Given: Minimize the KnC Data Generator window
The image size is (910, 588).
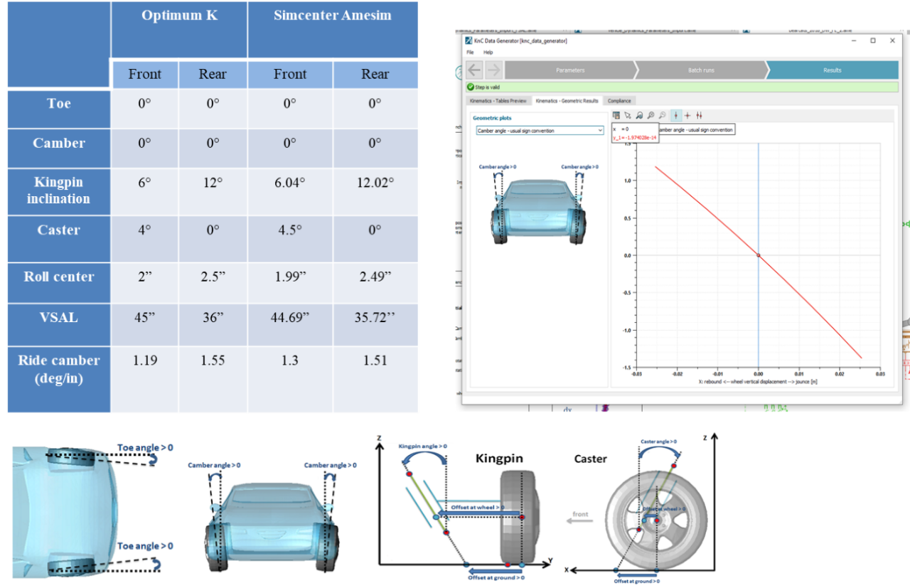Looking at the screenshot, I should (853, 41).
